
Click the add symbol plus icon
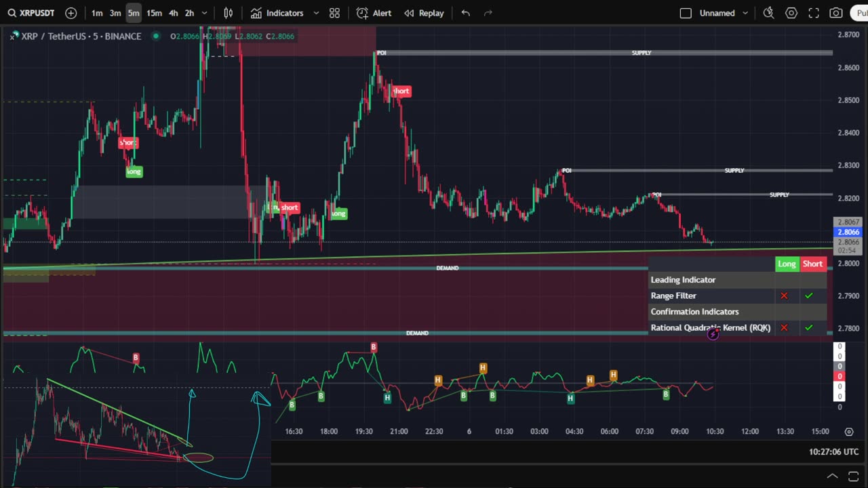71,13
